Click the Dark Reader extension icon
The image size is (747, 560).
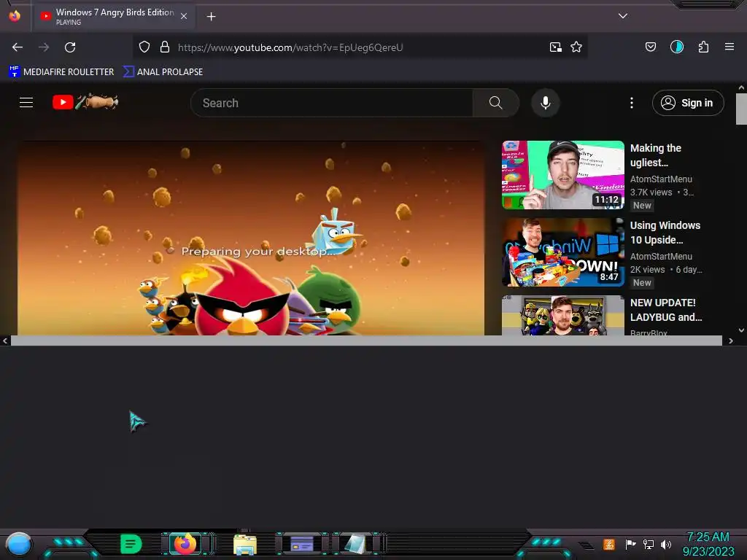[x=676, y=47]
